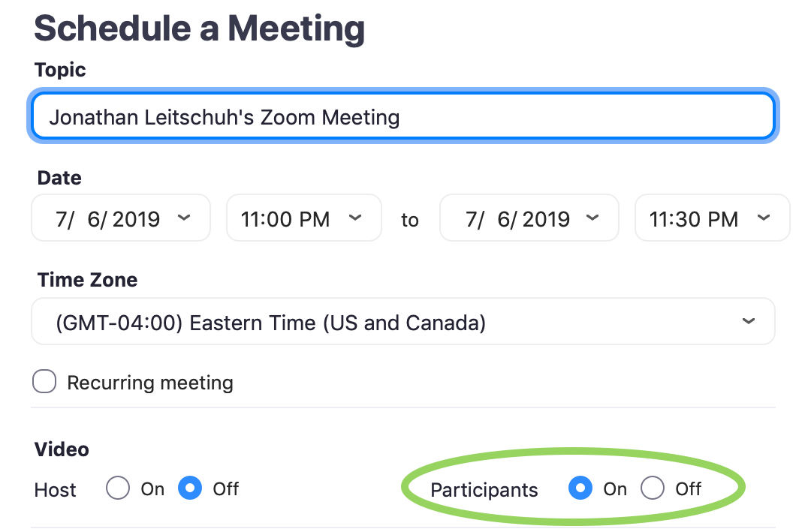Click the Topic text field

[403, 116]
